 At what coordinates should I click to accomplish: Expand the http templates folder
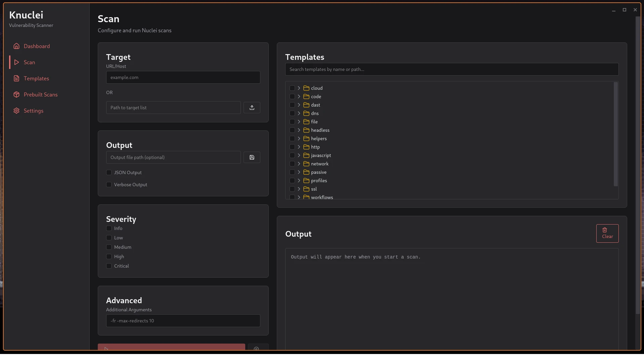click(299, 147)
